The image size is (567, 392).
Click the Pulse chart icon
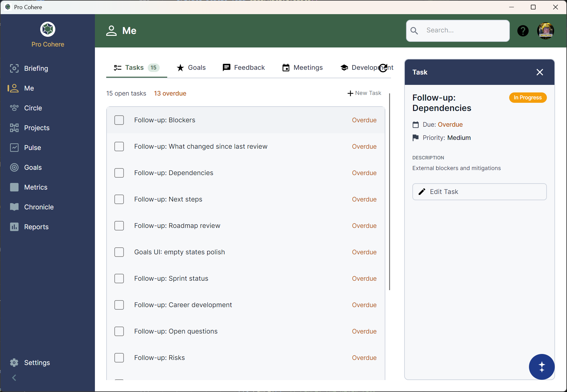[x=14, y=148]
